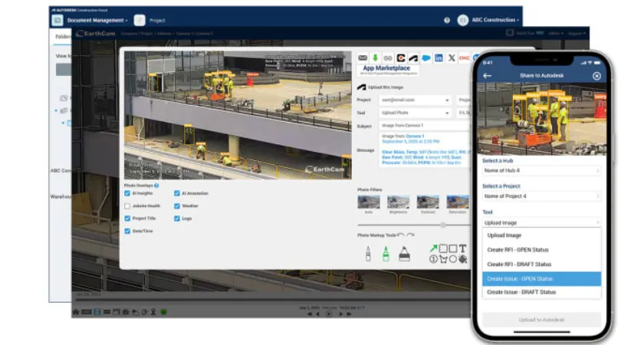Viewport: 644px width, 345px height.
Task: Redo photo markup action
Action: (x=410, y=235)
